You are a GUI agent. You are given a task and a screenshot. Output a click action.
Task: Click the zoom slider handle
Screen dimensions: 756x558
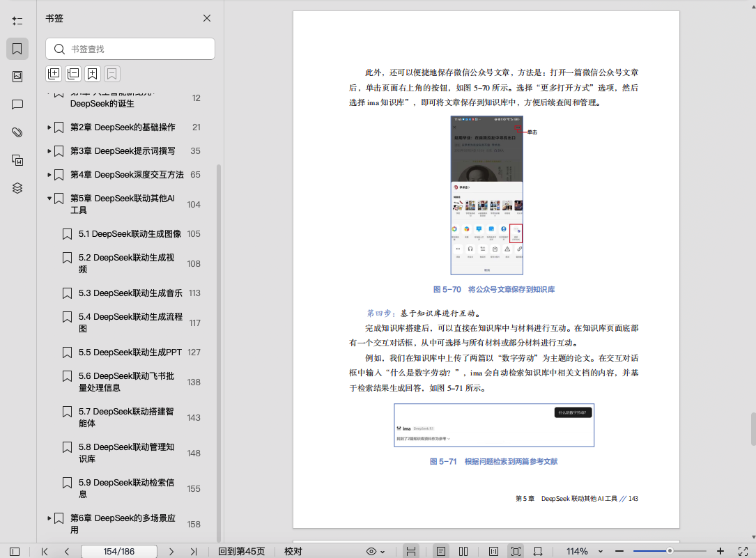670,551
